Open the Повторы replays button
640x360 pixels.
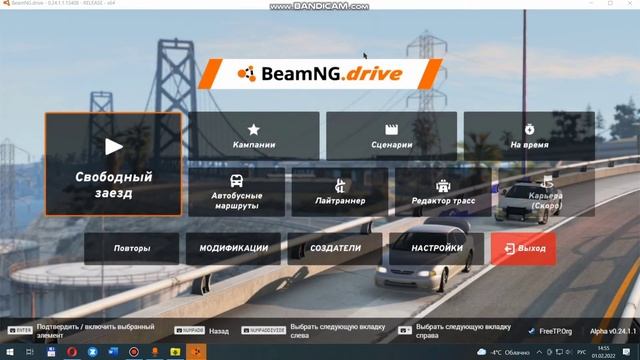pos(132,248)
